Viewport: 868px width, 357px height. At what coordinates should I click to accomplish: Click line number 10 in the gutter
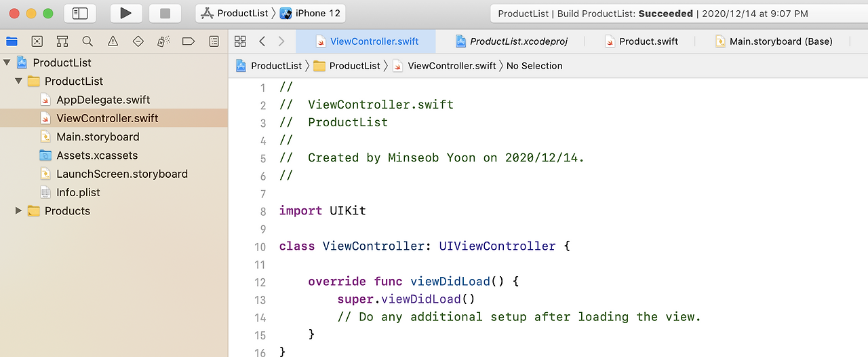coord(260,246)
